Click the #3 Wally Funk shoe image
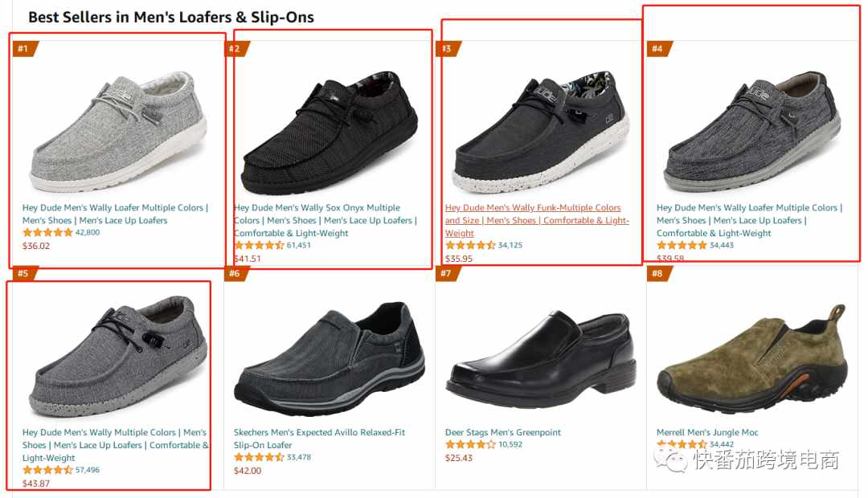 [541, 132]
